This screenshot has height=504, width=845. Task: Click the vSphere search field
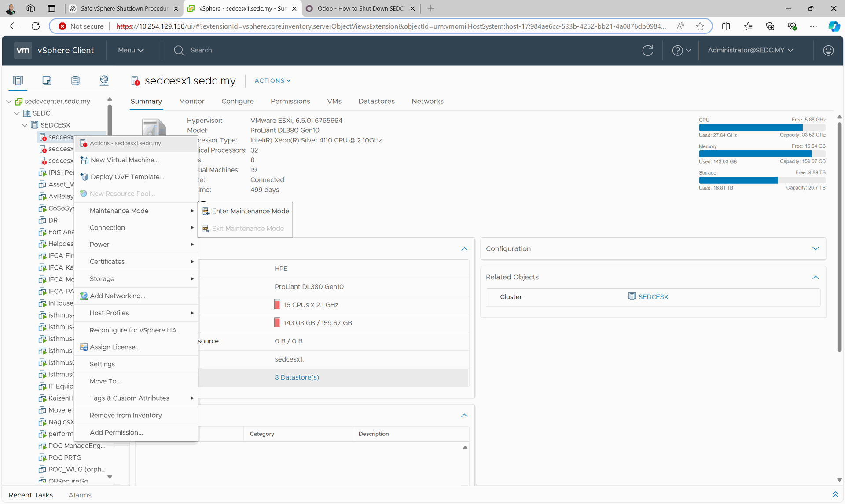click(201, 51)
